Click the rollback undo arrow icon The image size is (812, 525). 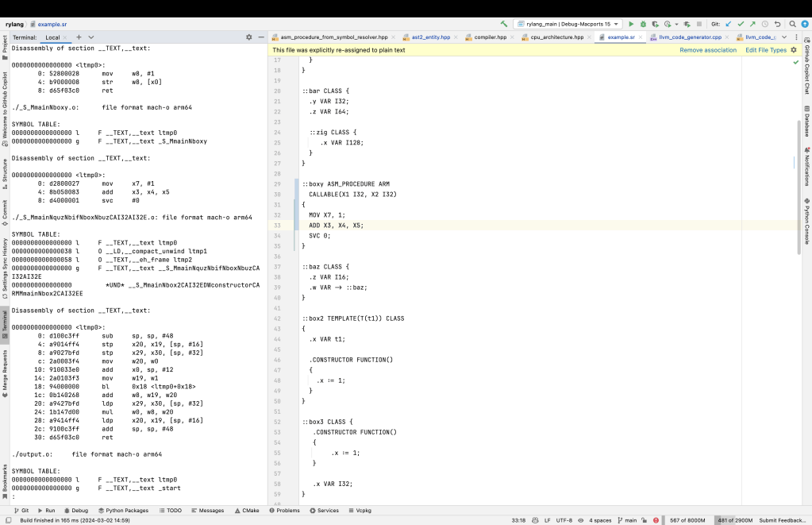(x=777, y=25)
